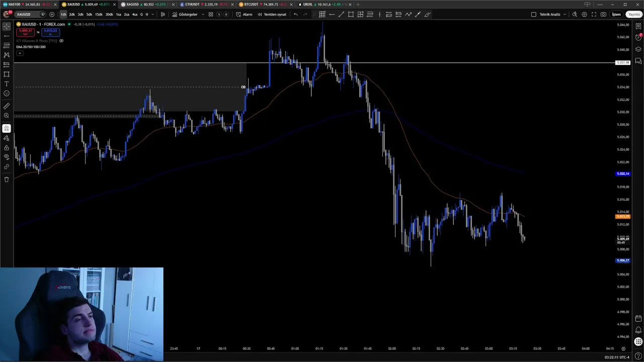Toggle lock all drawings
644x362 pixels.
(x=7, y=148)
